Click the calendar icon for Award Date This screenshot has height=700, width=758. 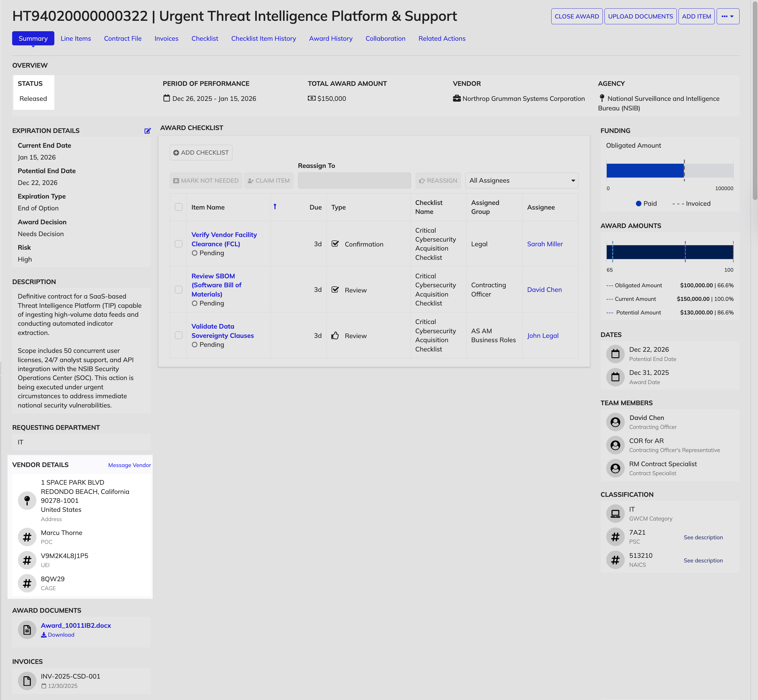point(615,377)
